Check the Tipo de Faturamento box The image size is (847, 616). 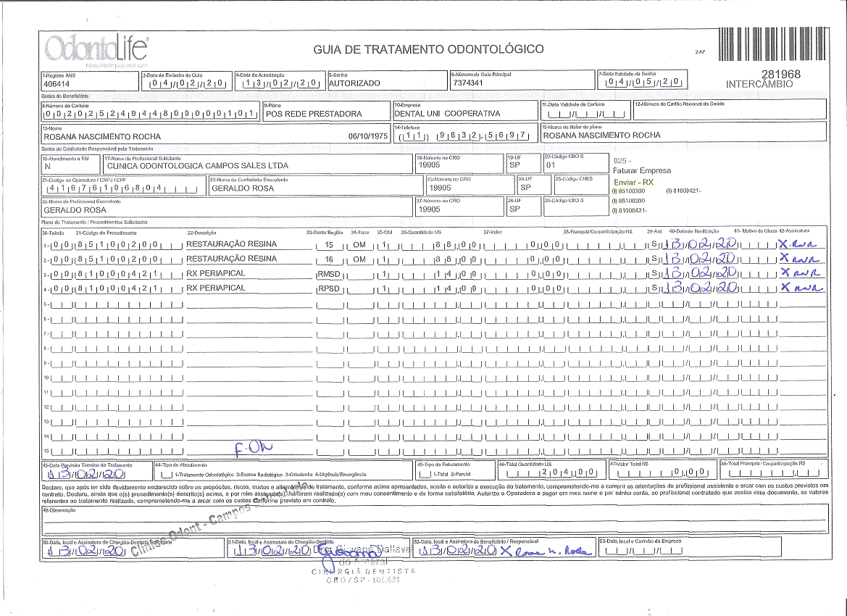point(425,475)
